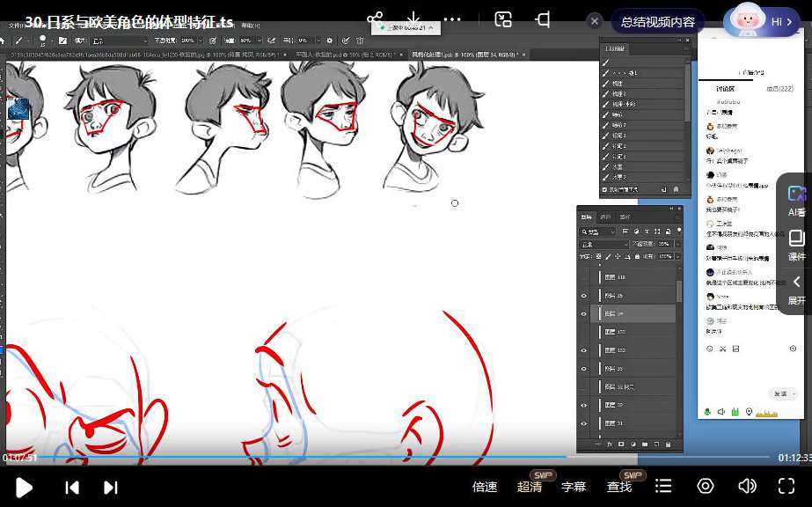Click the download arrow icon
Screen dimensions: 812x507
click(x=413, y=19)
